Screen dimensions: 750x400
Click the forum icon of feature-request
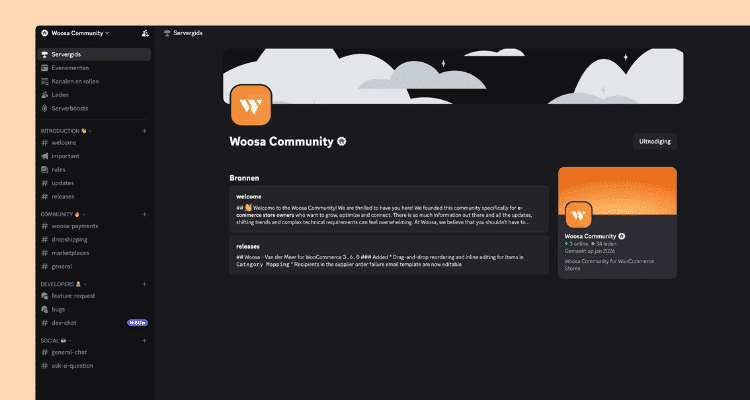click(45, 296)
